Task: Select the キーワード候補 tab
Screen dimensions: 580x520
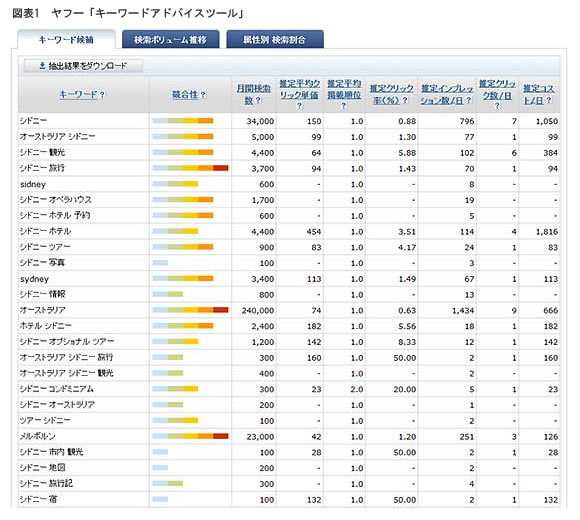Action: click(x=66, y=40)
